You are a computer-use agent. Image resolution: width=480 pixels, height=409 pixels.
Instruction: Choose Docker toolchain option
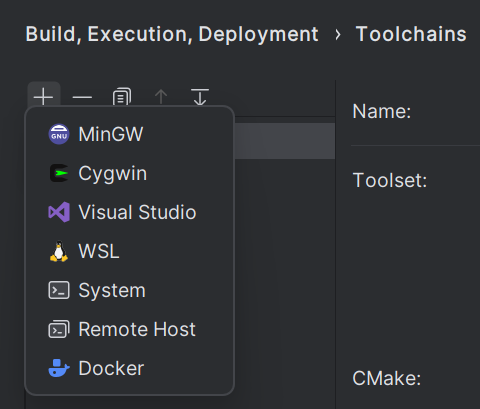pyautogui.click(x=130, y=368)
